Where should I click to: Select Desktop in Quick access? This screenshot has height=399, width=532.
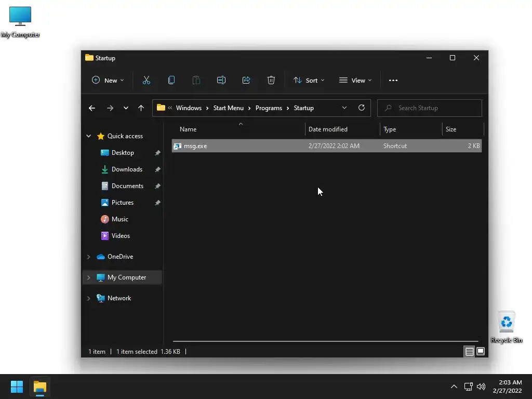(x=123, y=153)
